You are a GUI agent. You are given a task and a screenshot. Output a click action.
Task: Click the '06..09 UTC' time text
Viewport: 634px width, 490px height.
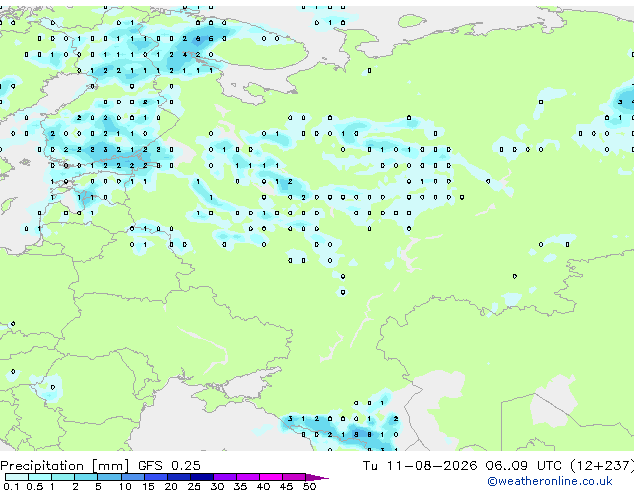(x=523, y=465)
